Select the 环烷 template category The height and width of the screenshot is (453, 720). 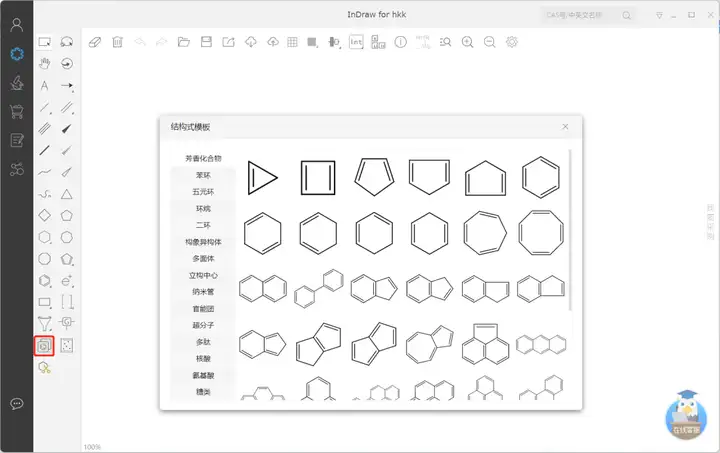(x=203, y=209)
